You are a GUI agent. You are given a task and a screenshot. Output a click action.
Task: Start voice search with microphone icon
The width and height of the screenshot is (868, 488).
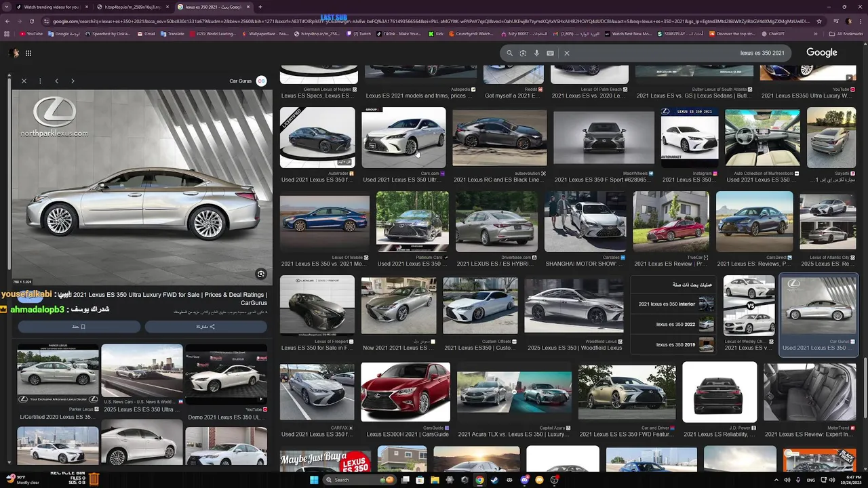coord(536,53)
